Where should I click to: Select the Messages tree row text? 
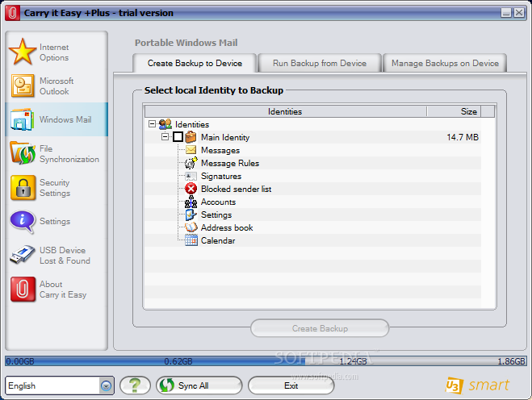pyautogui.click(x=220, y=150)
